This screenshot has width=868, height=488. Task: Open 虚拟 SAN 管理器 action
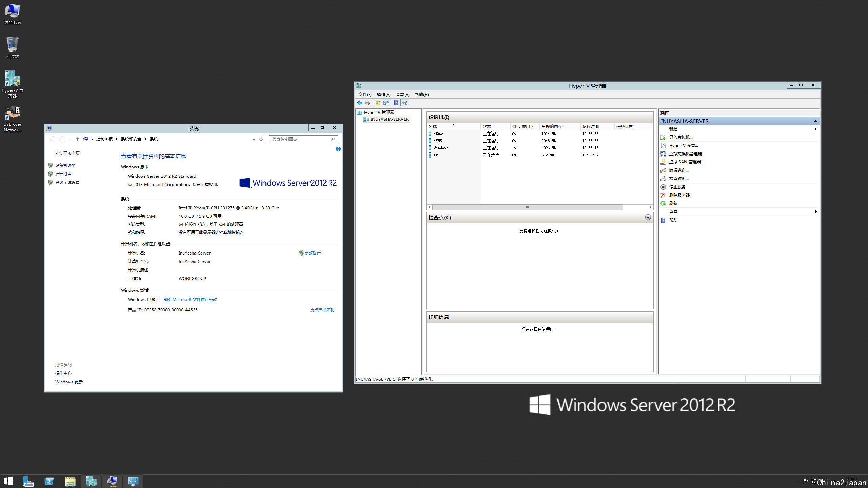point(686,162)
